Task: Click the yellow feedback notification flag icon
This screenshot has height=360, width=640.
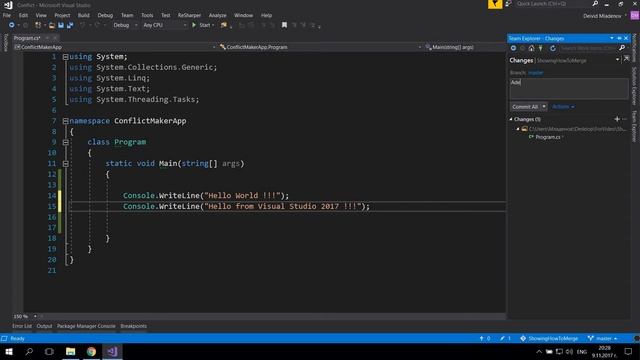Action: pos(495,4)
